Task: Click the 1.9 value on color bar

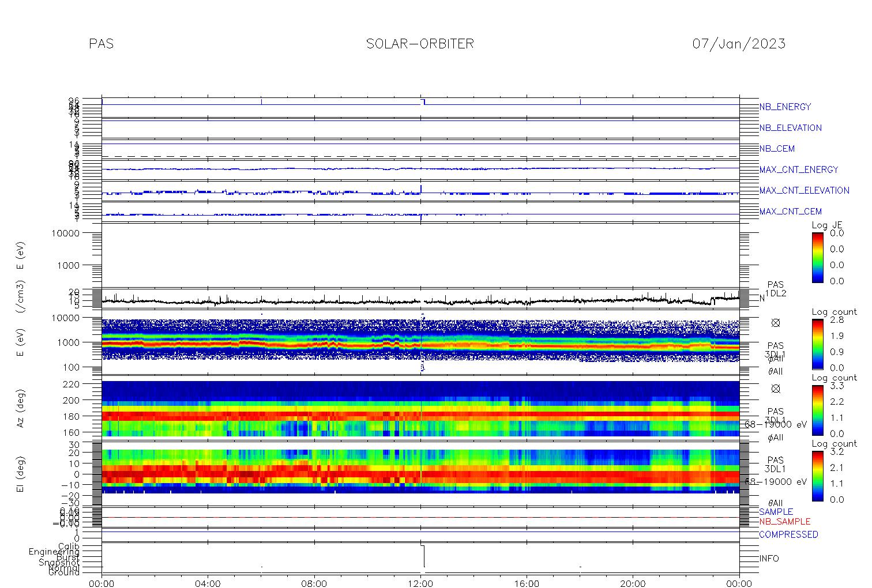Action: 837,336
